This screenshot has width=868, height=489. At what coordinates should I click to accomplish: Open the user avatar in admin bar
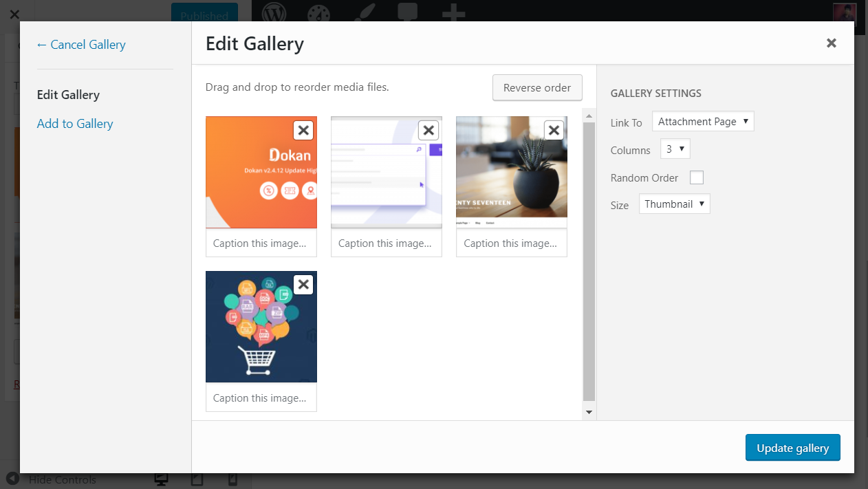click(x=844, y=12)
